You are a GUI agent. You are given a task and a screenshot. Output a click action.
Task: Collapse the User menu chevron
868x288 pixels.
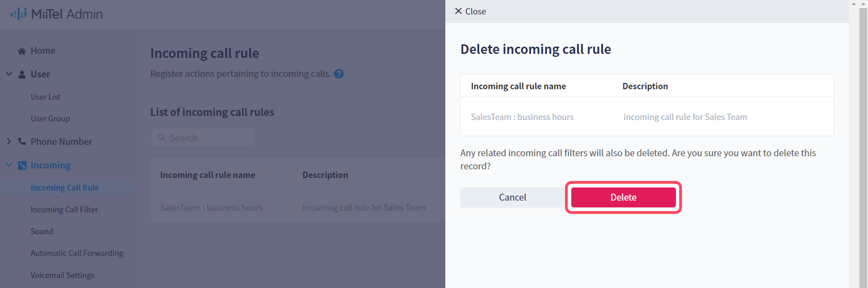pos(9,74)
